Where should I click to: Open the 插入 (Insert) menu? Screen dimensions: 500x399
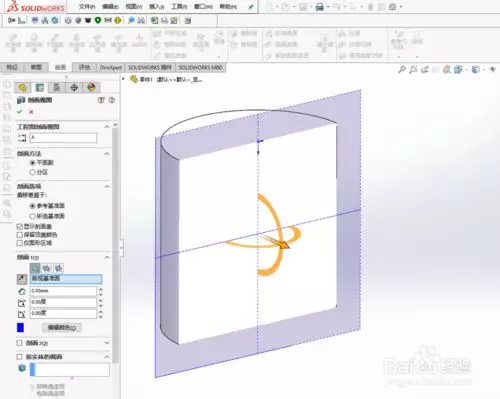pyautogui.click(x=157, y=6)
